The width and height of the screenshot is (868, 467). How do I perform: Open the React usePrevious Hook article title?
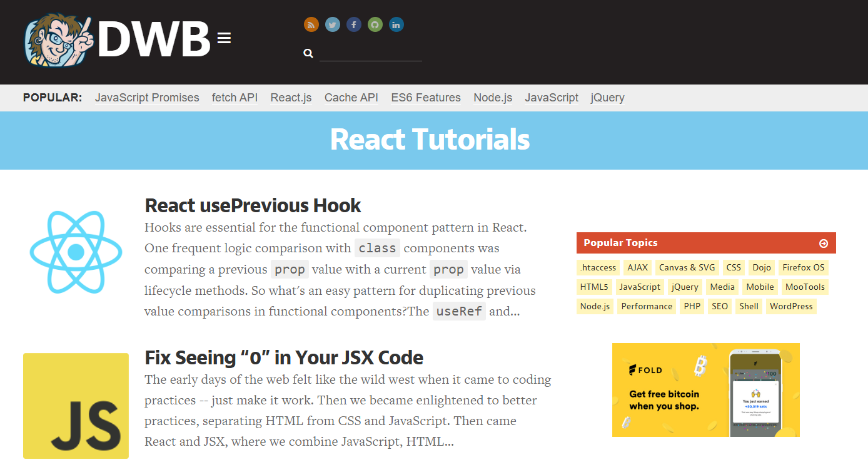point(253,205)
